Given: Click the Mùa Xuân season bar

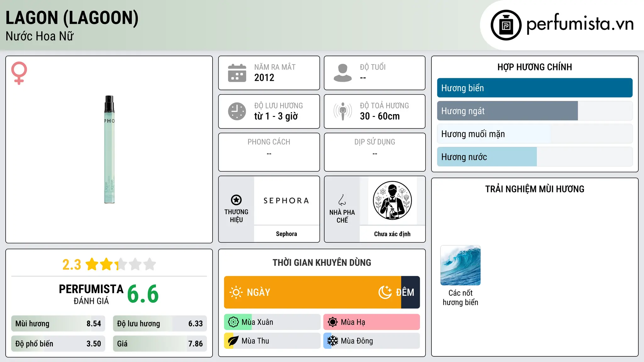Looking at the screenshot, I should 272,322.
